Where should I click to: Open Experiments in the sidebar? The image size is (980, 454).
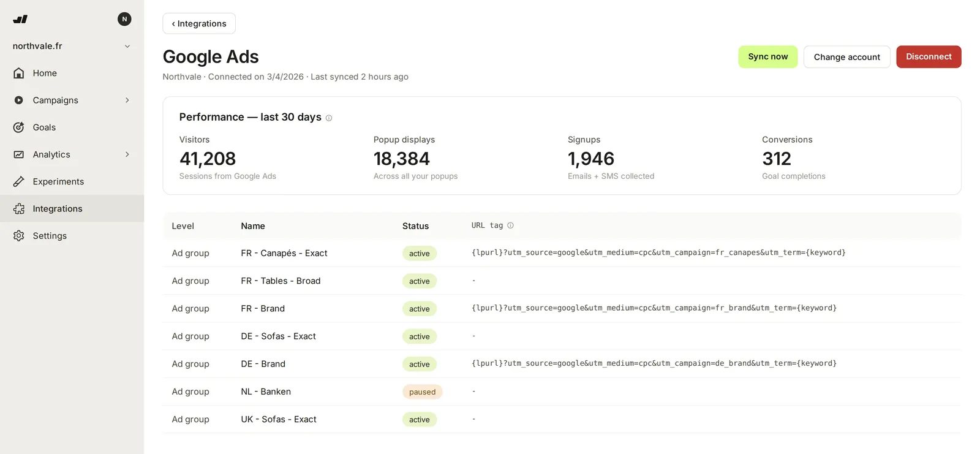72,181
